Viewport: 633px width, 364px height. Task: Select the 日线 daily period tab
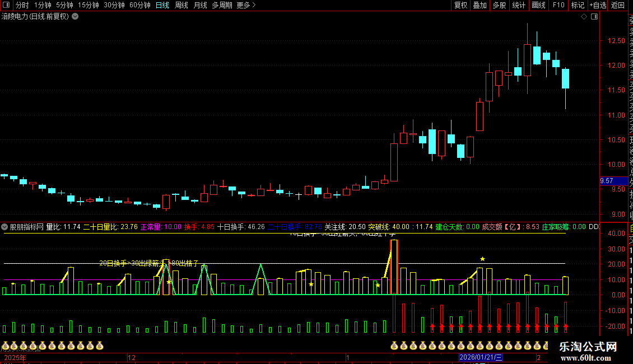point(162,5)
